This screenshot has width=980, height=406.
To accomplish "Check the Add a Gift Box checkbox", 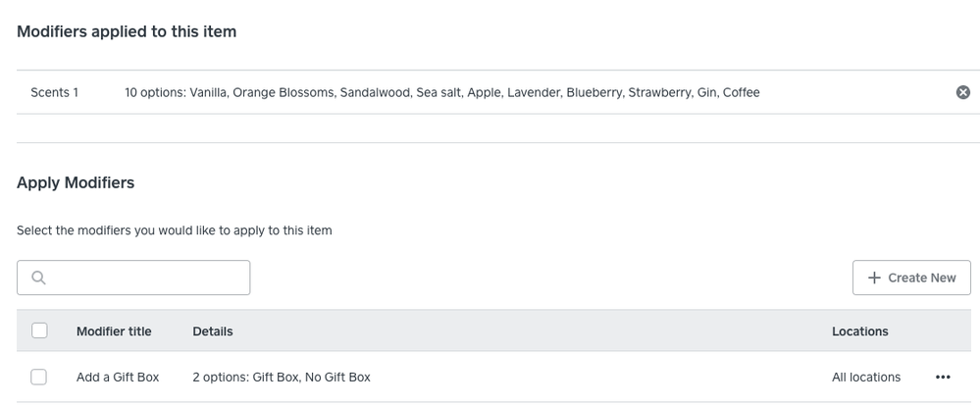I will click(x=39, y=377).
